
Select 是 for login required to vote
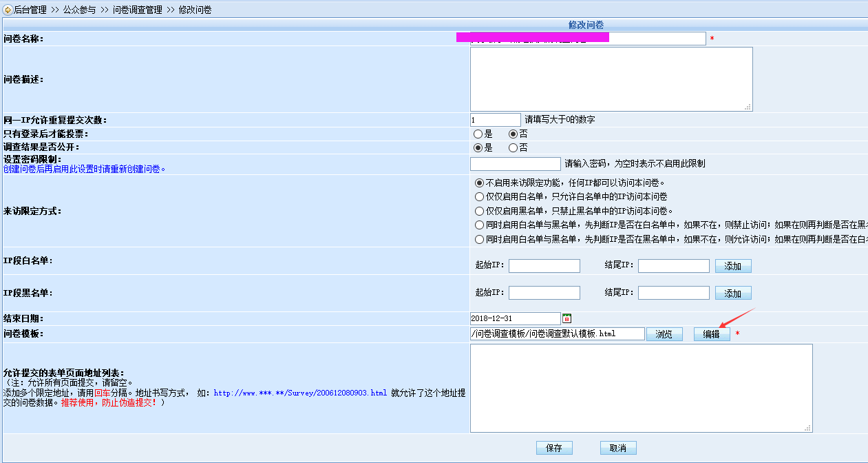pyautogui.click(x=478, y=134)
